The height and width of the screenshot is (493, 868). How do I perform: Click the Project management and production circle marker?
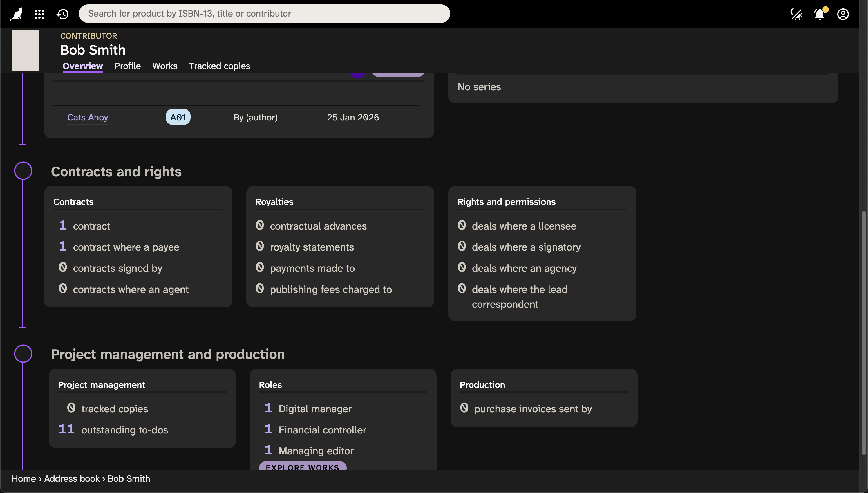(23, 354)
